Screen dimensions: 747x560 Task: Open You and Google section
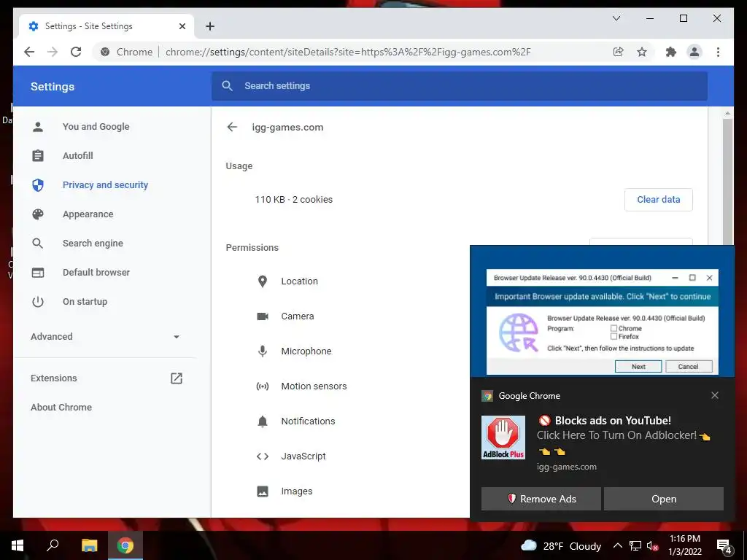96,127
